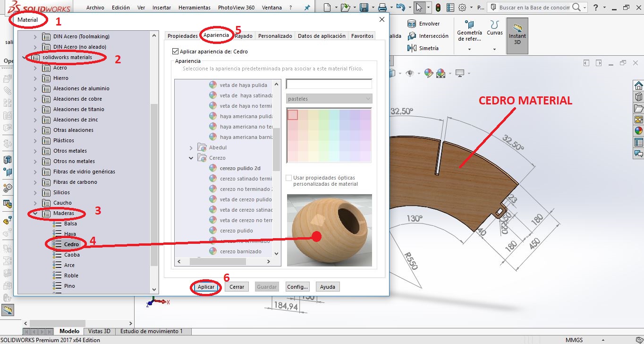Collapse the Cerezo appearance folder
This screenshot has height=344, width=644.
[x=191, y=158]
